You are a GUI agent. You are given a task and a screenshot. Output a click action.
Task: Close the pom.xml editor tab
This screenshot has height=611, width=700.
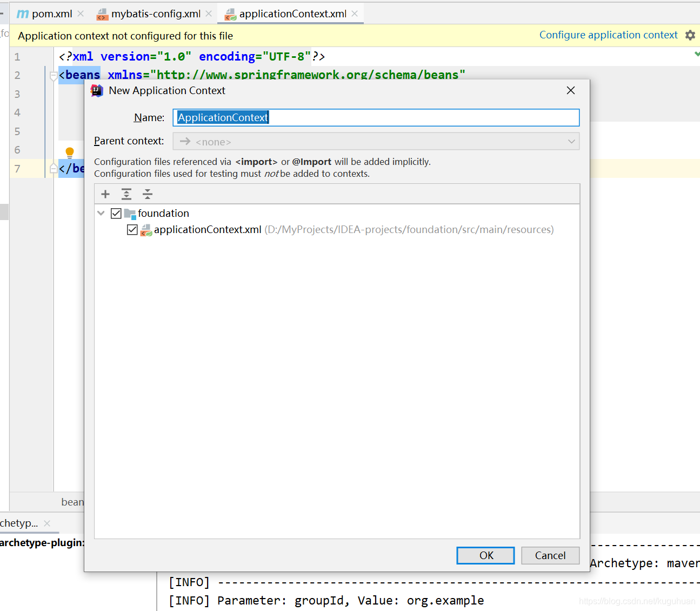[81, 14]
